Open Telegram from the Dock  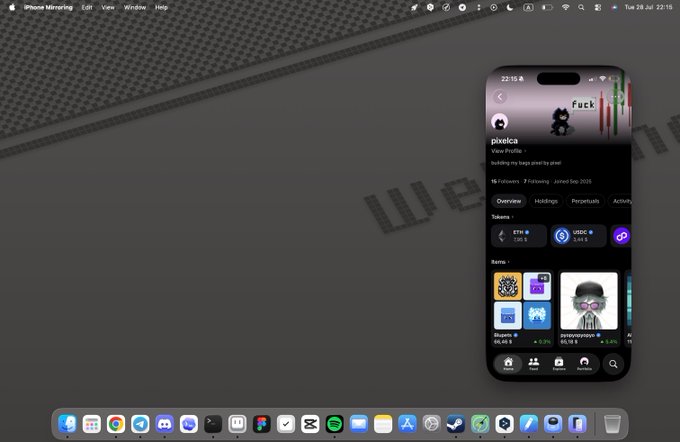(141, 424)
